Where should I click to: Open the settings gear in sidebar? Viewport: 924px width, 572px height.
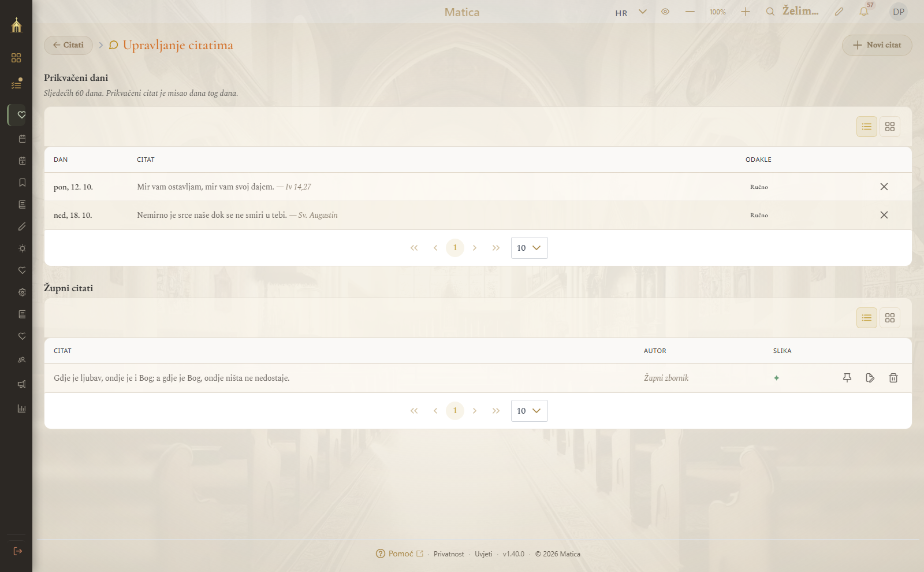pos(22,292)
